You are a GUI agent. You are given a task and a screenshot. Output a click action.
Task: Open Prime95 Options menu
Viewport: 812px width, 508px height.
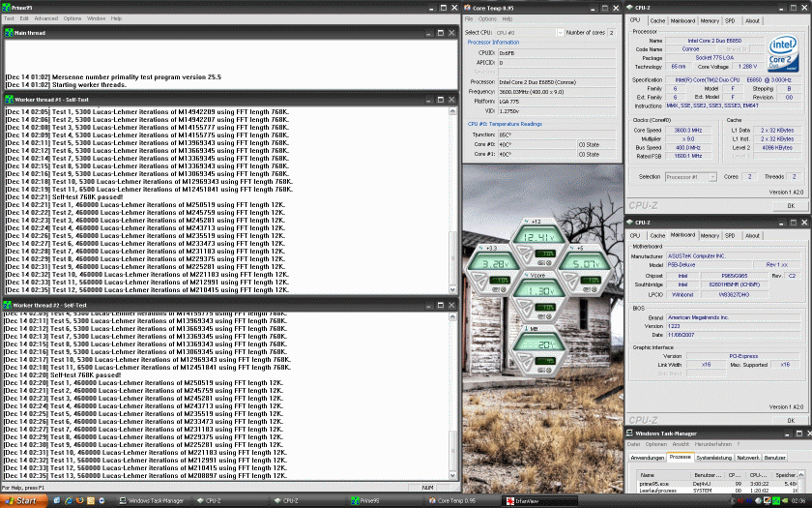[72, 18]
